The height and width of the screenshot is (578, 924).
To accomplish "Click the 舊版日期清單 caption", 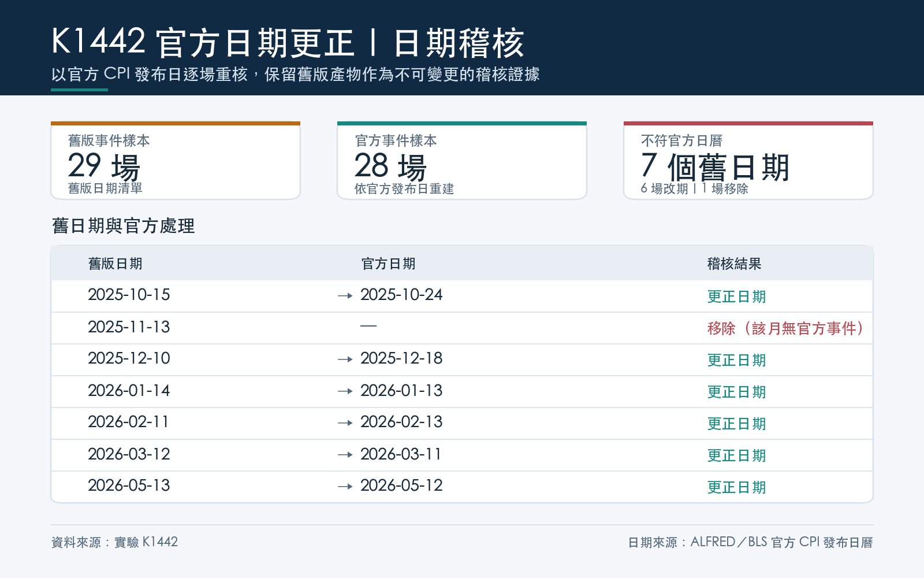I will [x=105, y=188].
